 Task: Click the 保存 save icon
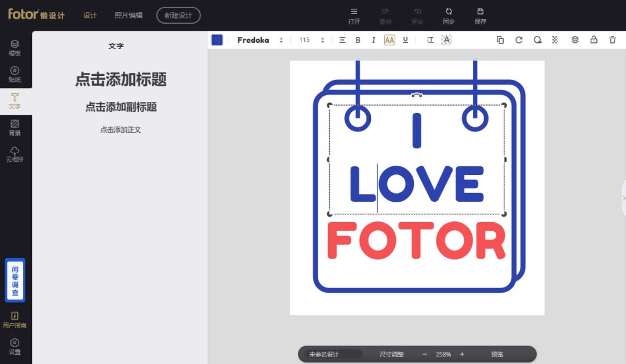[x=481, y=16]
